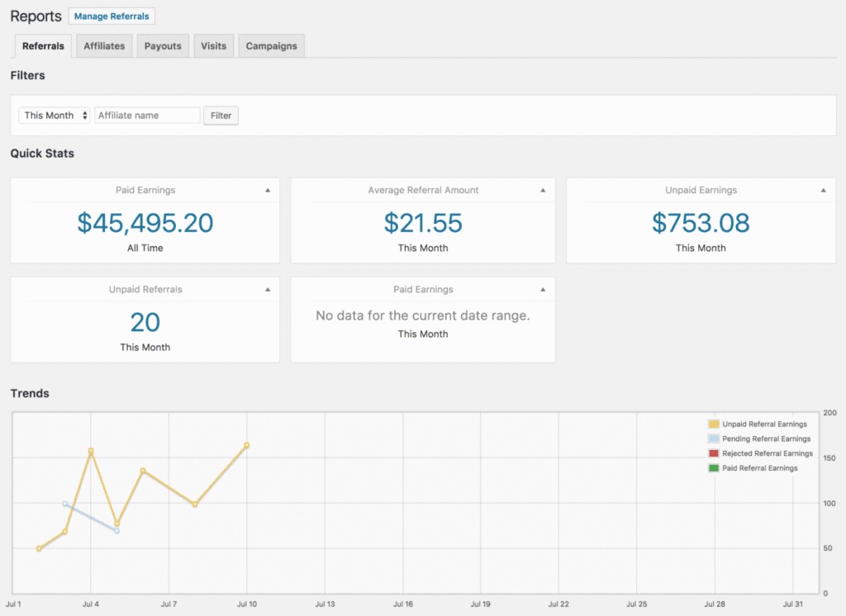Go to the Campaigns tab
The width and height of the screenshot is (846, 616).
coord(271,46)
